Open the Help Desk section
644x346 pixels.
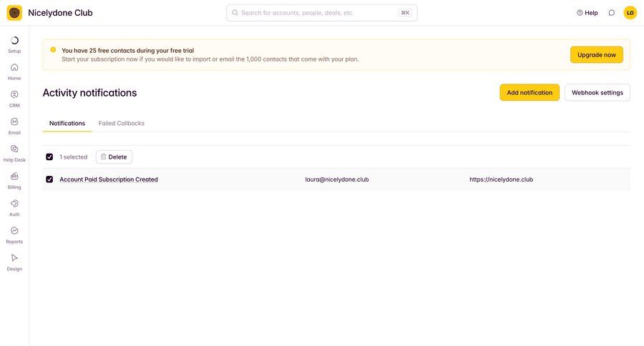pos(14,154)
